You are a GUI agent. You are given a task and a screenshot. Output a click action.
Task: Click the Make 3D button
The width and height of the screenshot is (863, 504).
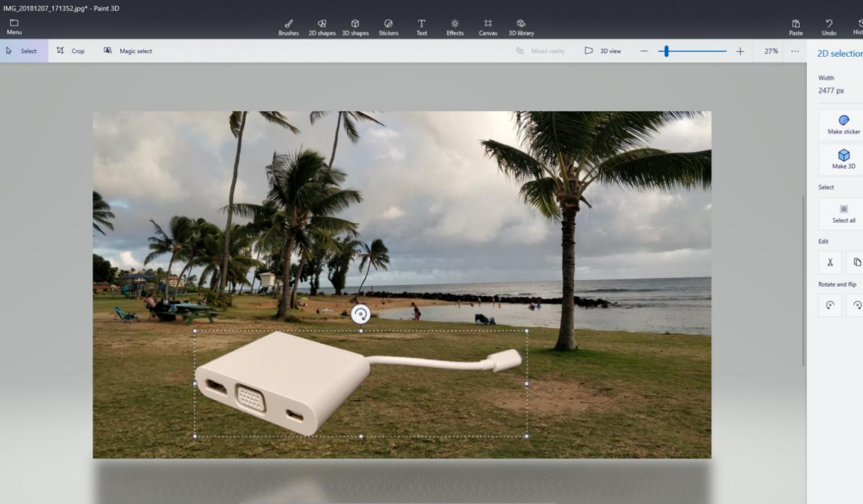pos(843,159)
